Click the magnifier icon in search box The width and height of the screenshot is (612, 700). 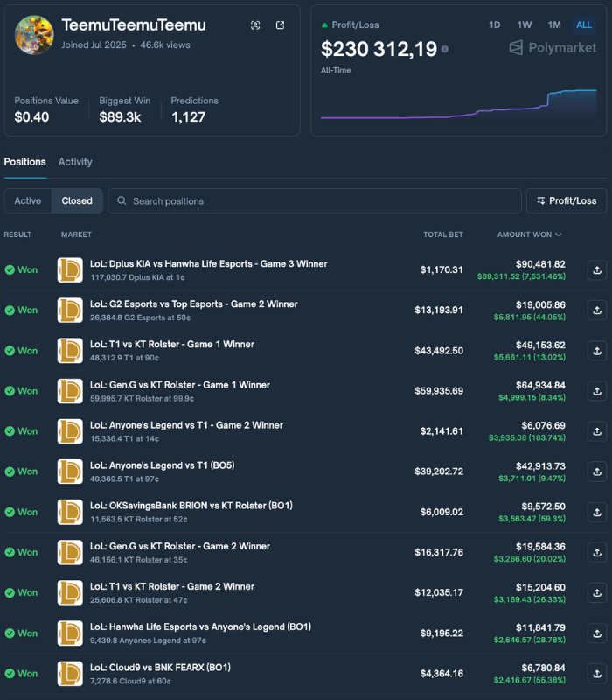pos(122,201)
